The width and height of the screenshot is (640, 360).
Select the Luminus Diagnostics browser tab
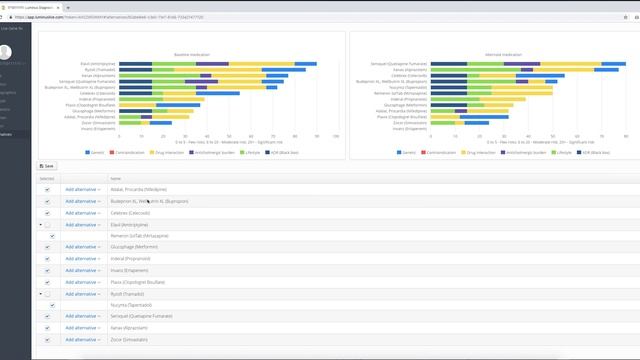[31, 7]
